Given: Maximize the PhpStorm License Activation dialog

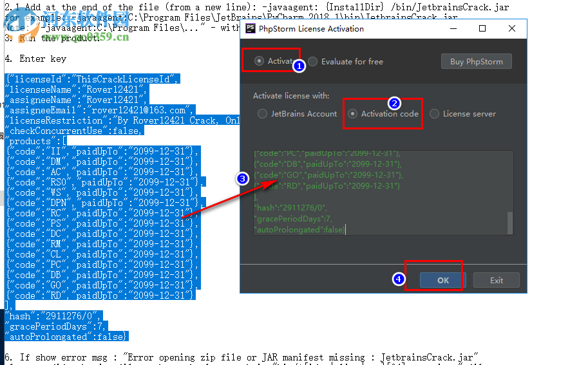Looking at the screenshot, I should [482, 28].
